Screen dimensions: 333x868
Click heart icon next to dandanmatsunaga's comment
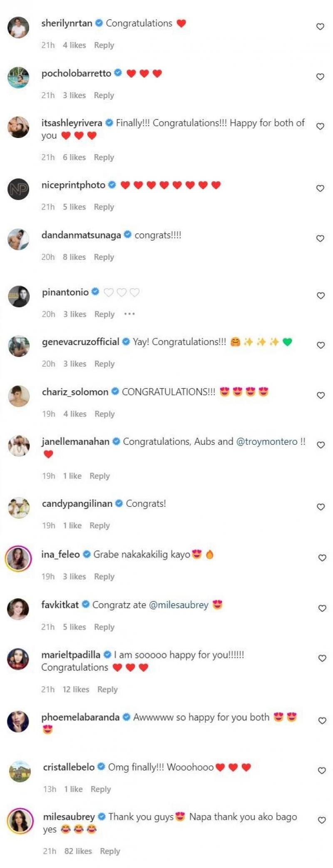[320, 238]
